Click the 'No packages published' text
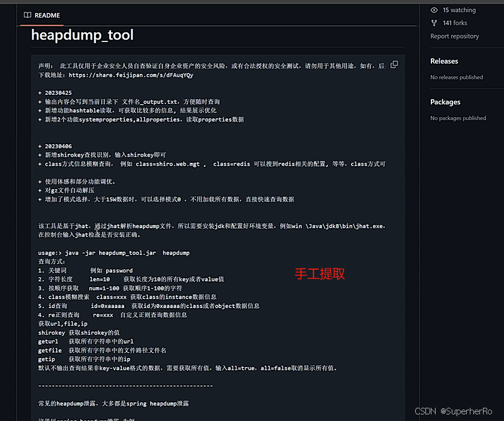The height and width of the screenshot is (421, 504). tap(458, 118)
